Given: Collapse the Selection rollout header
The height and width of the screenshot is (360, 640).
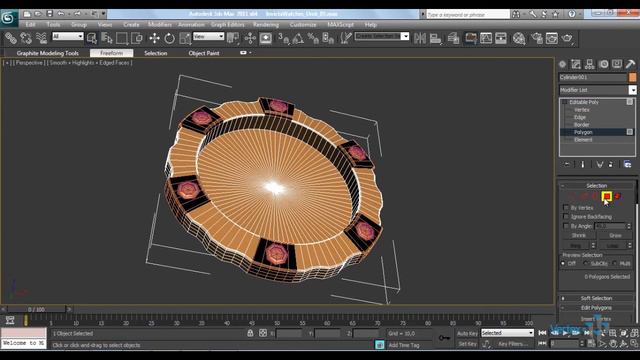Looking at the screenshot, I should tap(596, 186).
